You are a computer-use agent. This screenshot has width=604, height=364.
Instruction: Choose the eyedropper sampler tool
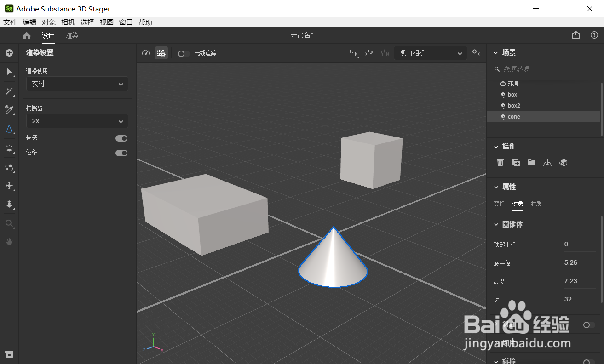point(9,109)
